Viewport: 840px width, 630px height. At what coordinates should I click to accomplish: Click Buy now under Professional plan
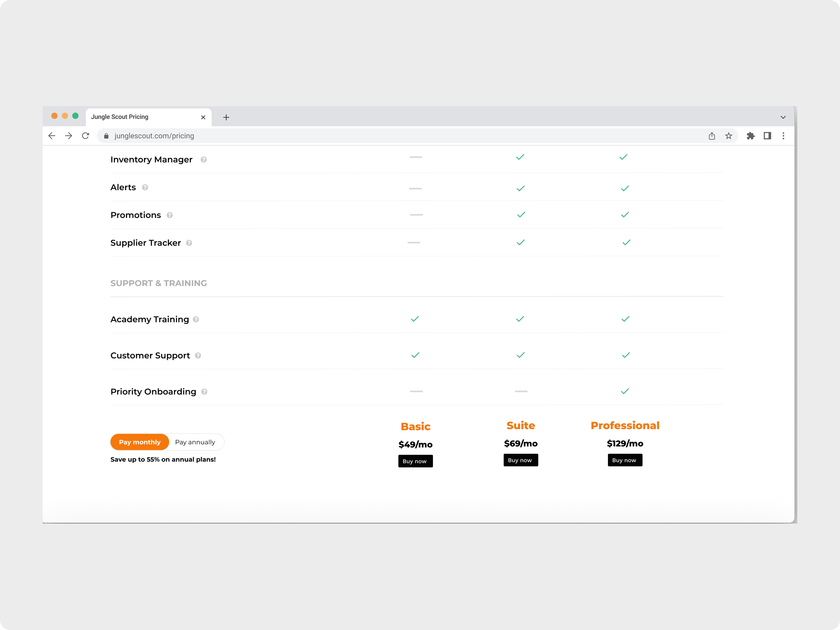point(625,460)
